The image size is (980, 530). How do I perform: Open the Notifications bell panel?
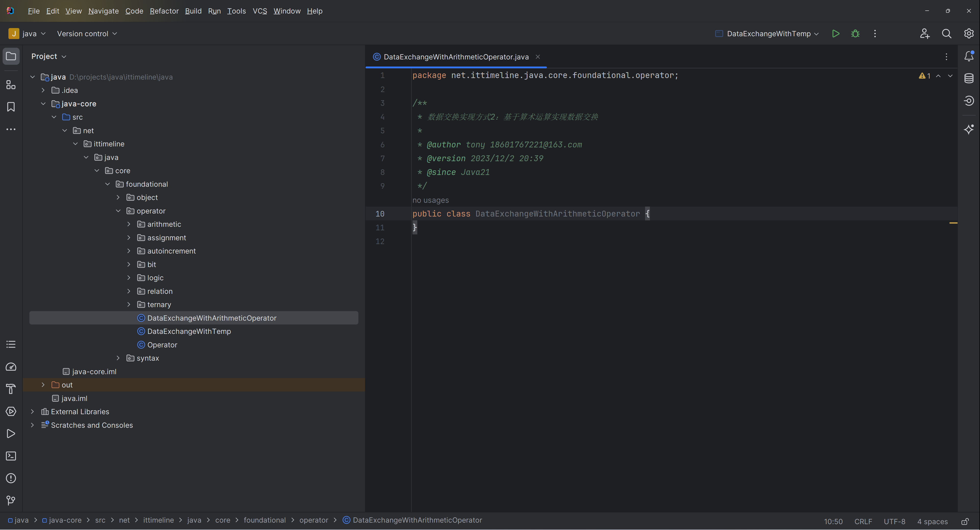pos(969,56)
